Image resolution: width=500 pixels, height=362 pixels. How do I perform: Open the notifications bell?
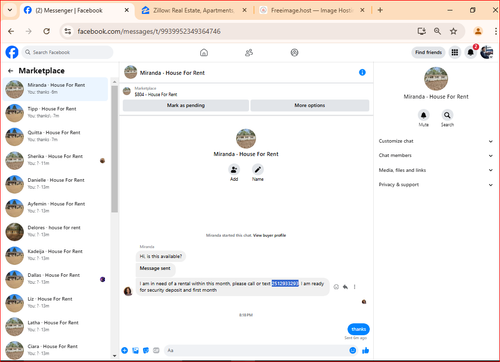tap(470, 52)
